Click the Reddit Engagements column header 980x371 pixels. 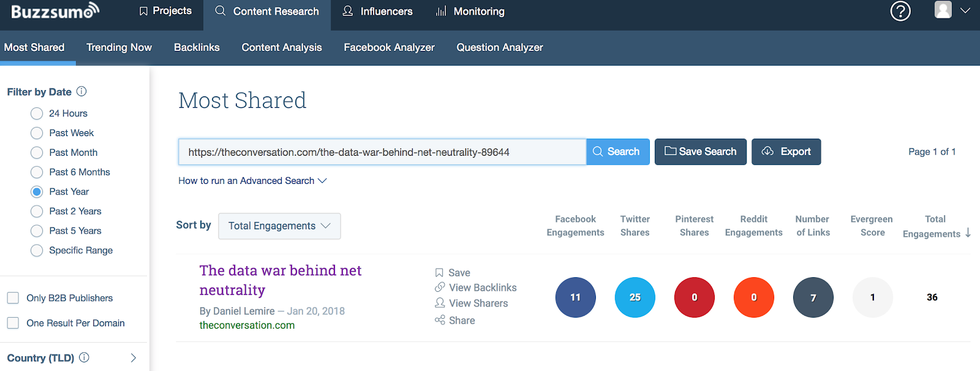[x=754, y=226]
